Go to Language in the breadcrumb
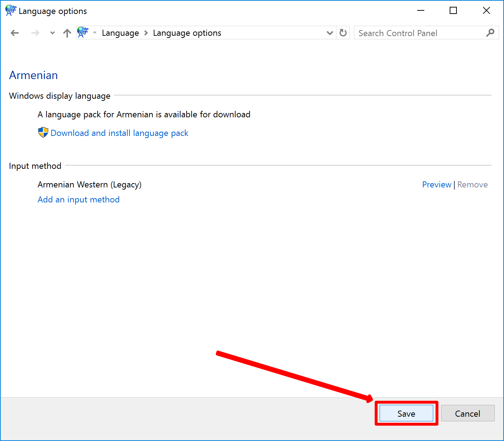The height and width of the screenshot is (441, 504). pyautogui.click(x=120, y=33)
